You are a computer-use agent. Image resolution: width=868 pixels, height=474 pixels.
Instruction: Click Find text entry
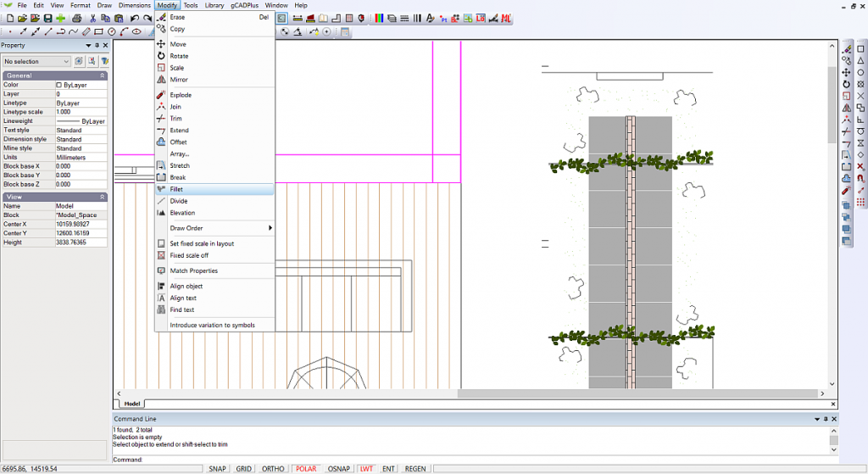click(214, 310)
